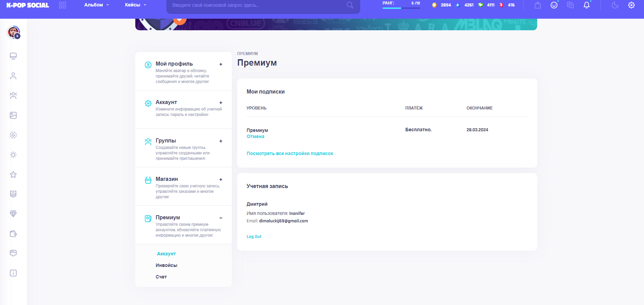Toggle dark mode with moon icon
Screen dimensions: 644x305
coord(615,5)
